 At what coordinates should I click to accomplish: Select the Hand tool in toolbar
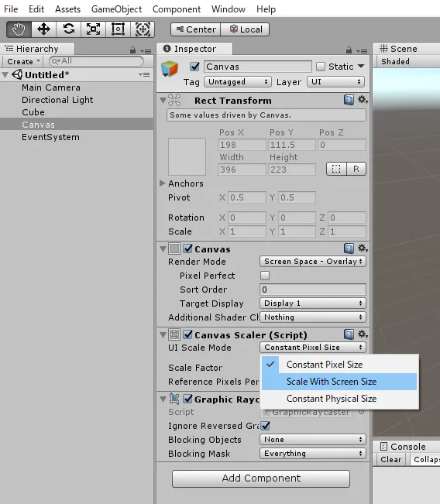coord(19,29)
